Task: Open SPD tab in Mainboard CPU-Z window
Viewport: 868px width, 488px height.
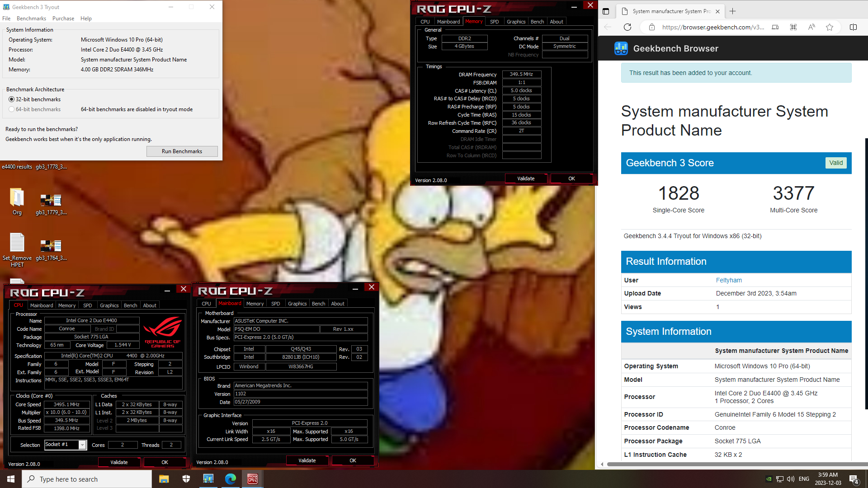Action: tap(275, 304)
